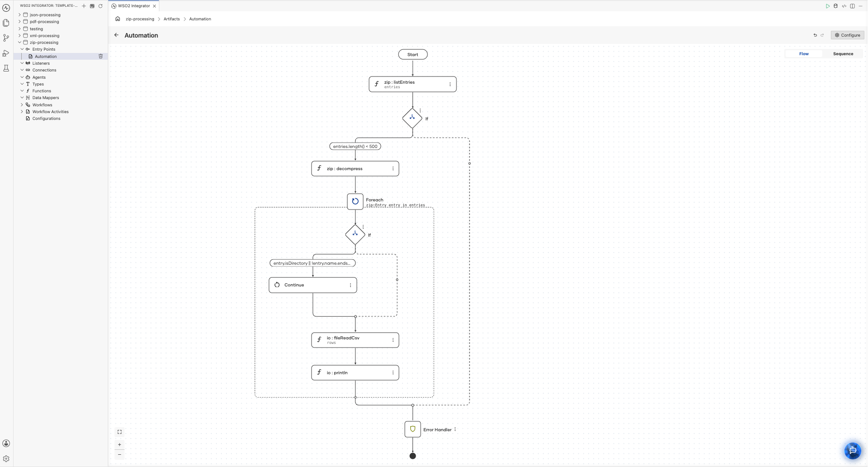Open the Configure button
Image resolution: width=868 pixels, height=467 pixels.
848,35
